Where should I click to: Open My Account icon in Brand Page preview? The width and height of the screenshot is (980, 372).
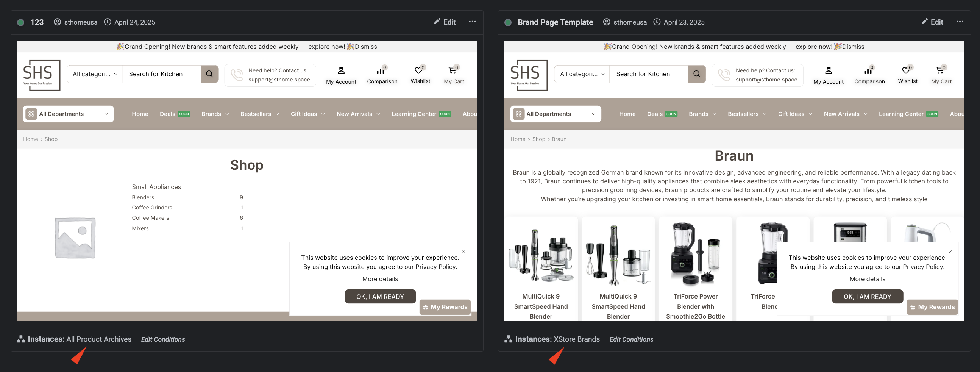pos(828,71)
